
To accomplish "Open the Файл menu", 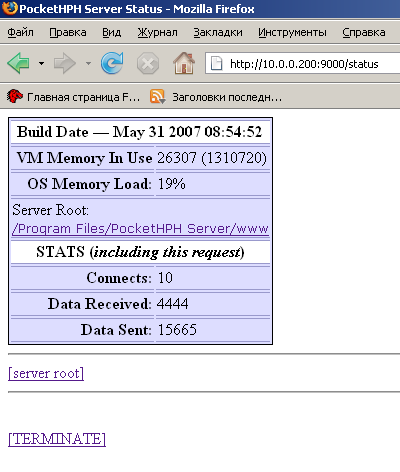I will [x=20, y=32].
